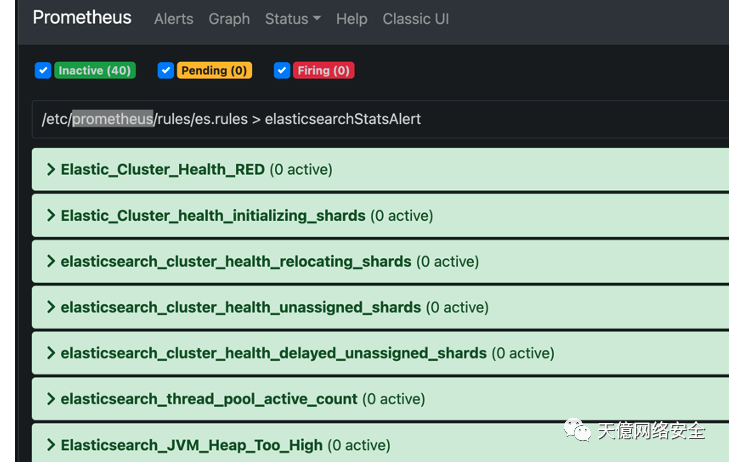Click the /etc/prometheus/rules/es.rules group header text
This screenshot has width=729, height=463.
point(231,119)
